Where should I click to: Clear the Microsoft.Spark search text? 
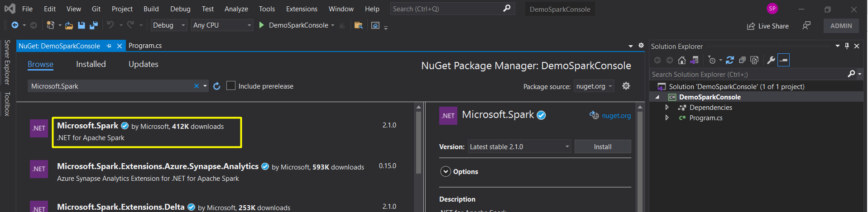(197, 86)
